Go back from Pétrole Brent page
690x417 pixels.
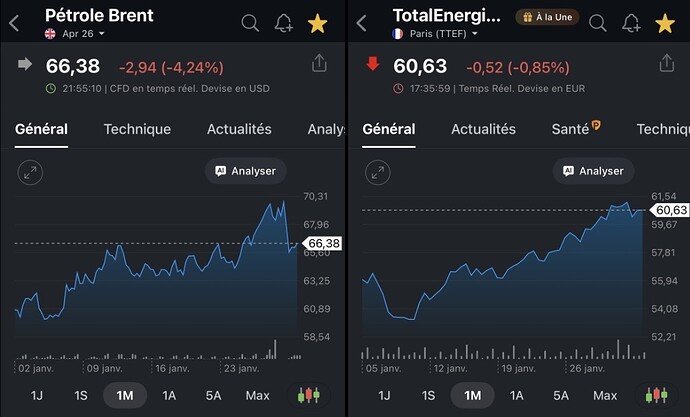pos(14,23)
